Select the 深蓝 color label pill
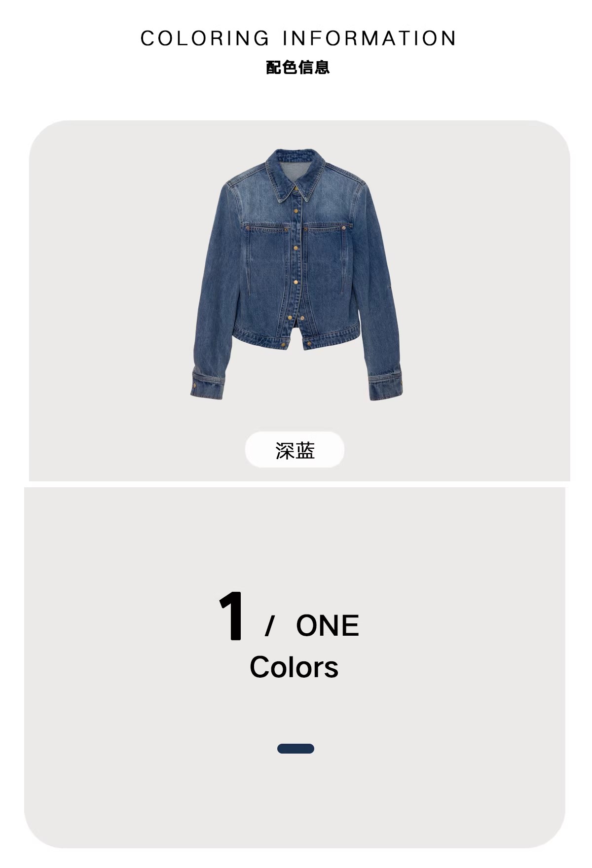 pyautogui.click(x=295, y=450)
